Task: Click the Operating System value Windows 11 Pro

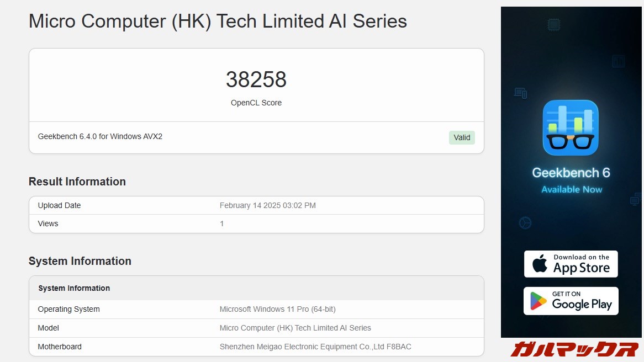Action: (x=277, y=309)
